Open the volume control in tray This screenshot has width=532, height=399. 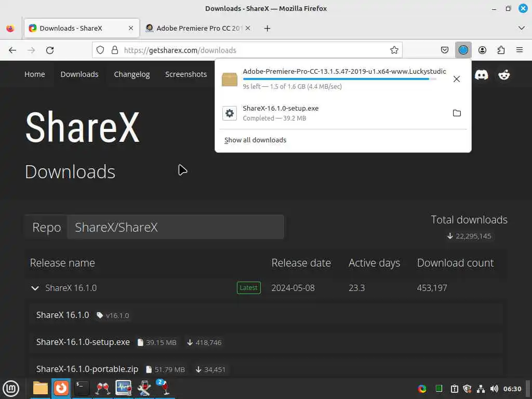pyautogui.click(x=494, y=389)
